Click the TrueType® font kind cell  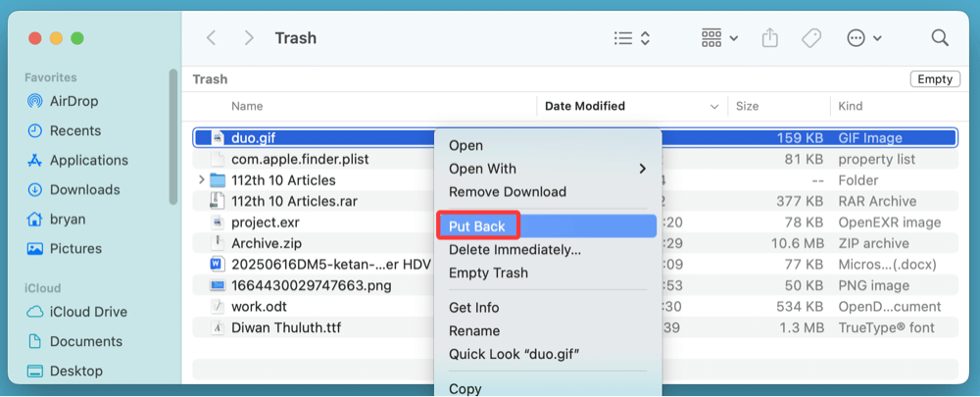click(x=886, y=327)
